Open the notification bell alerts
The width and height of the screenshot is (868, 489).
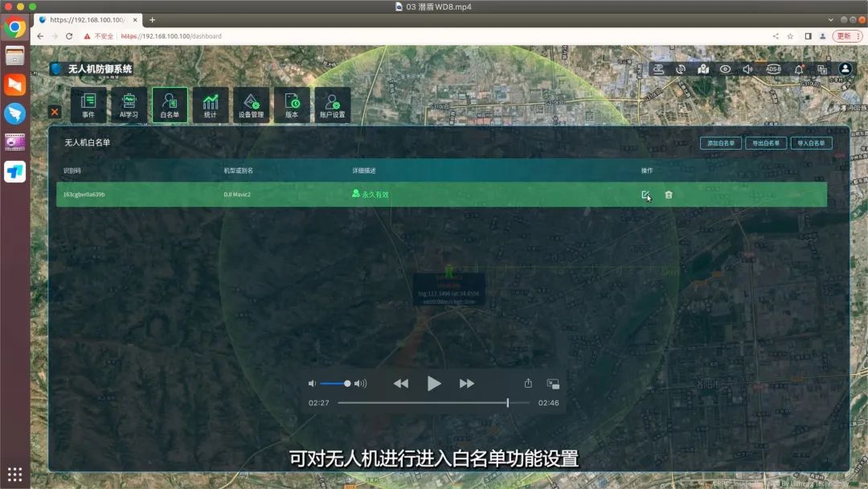[799, 69]
